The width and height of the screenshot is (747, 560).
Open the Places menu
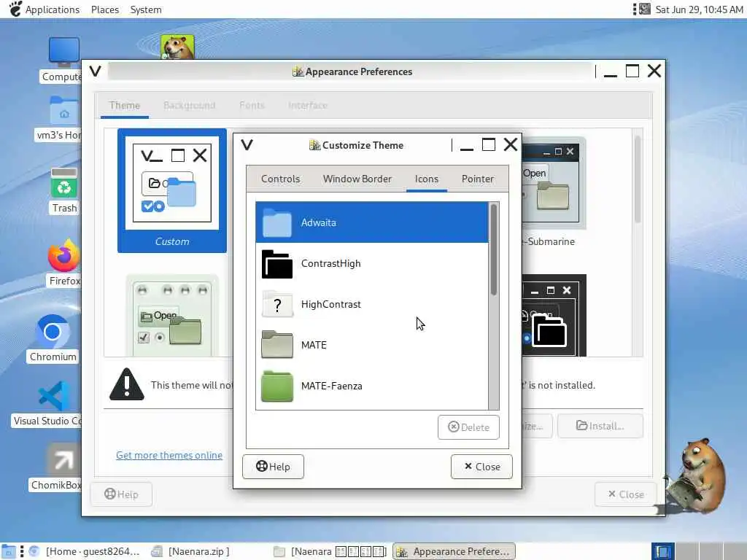105,9
